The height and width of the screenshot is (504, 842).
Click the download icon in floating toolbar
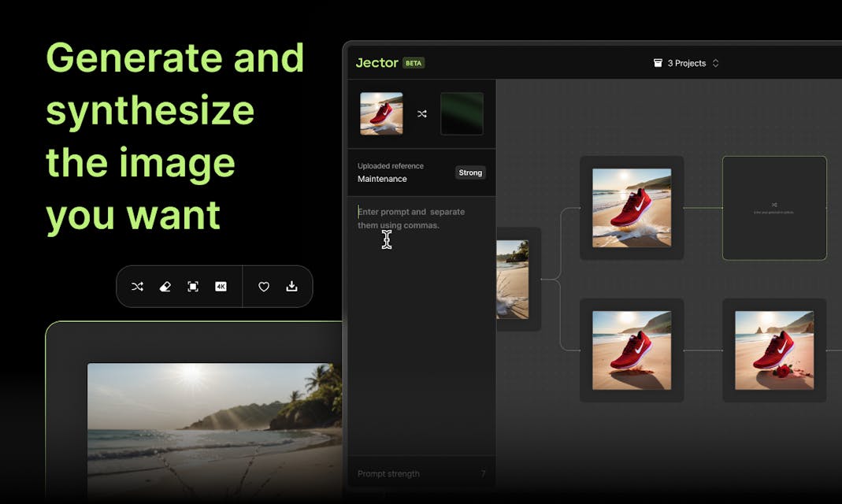pyautogui.click(x=291, y=286)
